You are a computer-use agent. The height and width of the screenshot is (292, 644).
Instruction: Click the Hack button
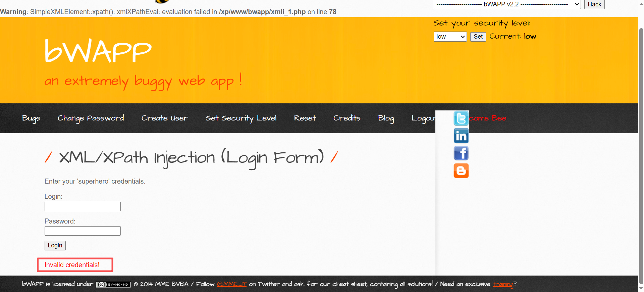(x=594, y=4)
